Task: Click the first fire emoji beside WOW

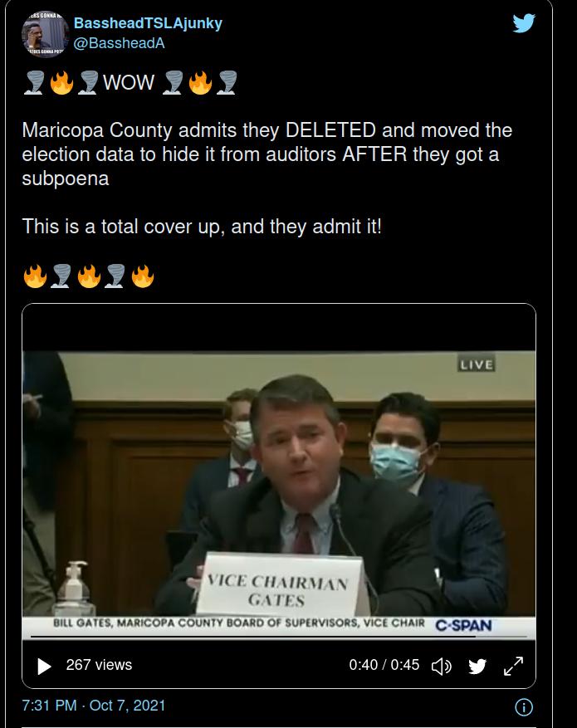Action: tap(61, 83)
